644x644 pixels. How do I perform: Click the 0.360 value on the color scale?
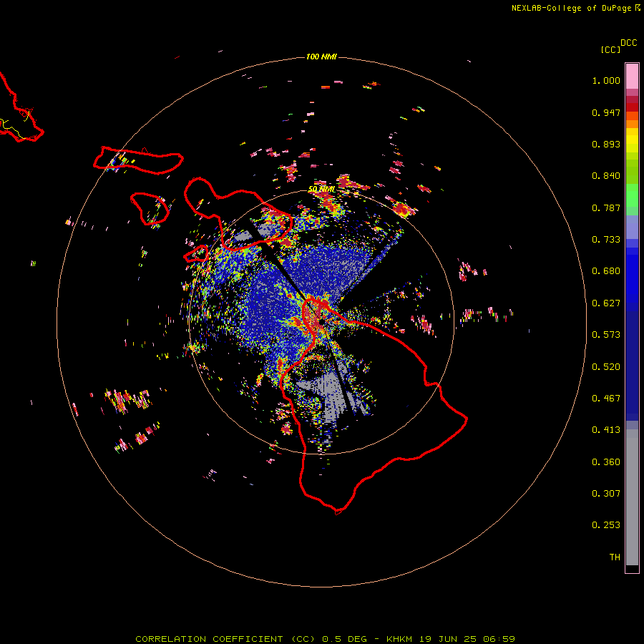click(x=606, y=462)
